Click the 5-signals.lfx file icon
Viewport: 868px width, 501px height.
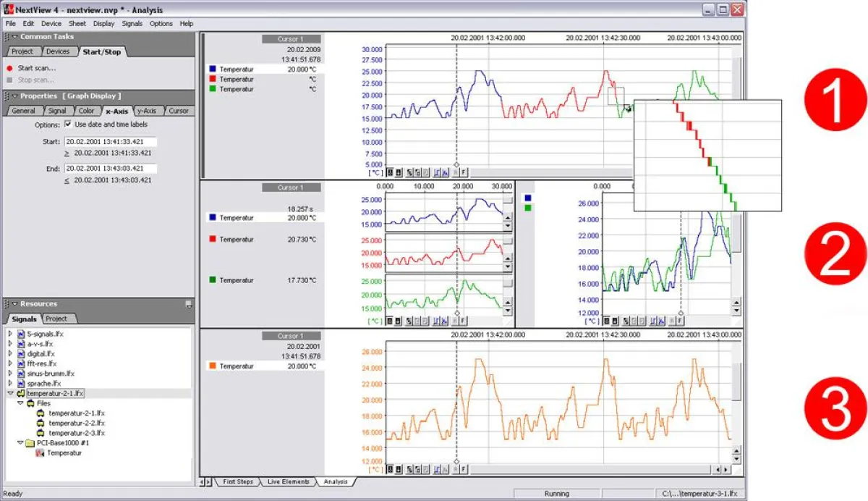pyautogui.click(x=21, y=334)
